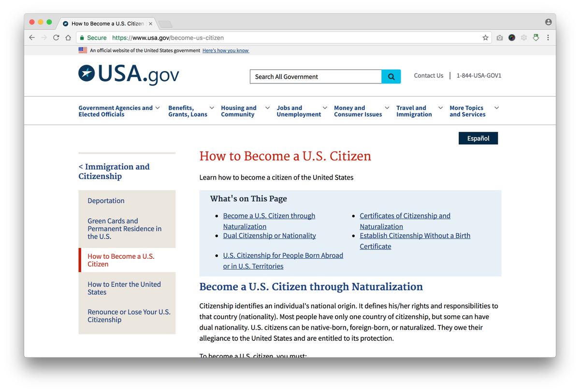
Task: Click the round dark extension icon
Action: tap(512, 38)
